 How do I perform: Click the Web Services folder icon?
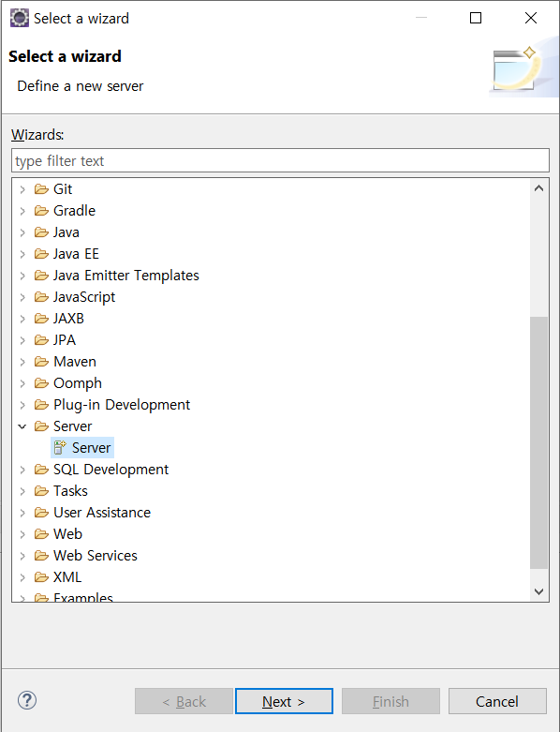tap(41, 556)
